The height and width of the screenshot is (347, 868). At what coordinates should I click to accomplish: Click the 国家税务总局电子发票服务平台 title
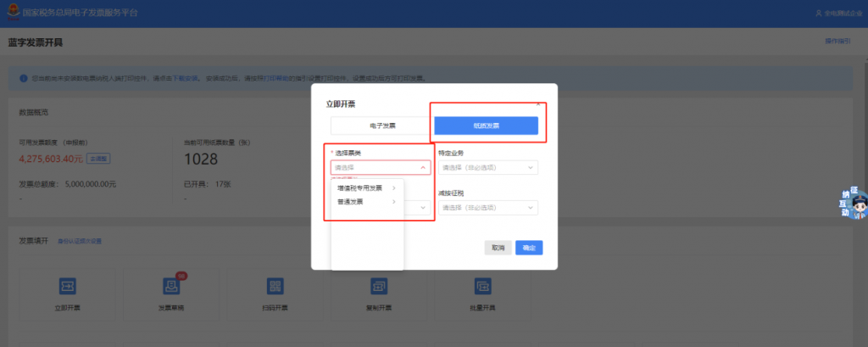click(81, 13)
